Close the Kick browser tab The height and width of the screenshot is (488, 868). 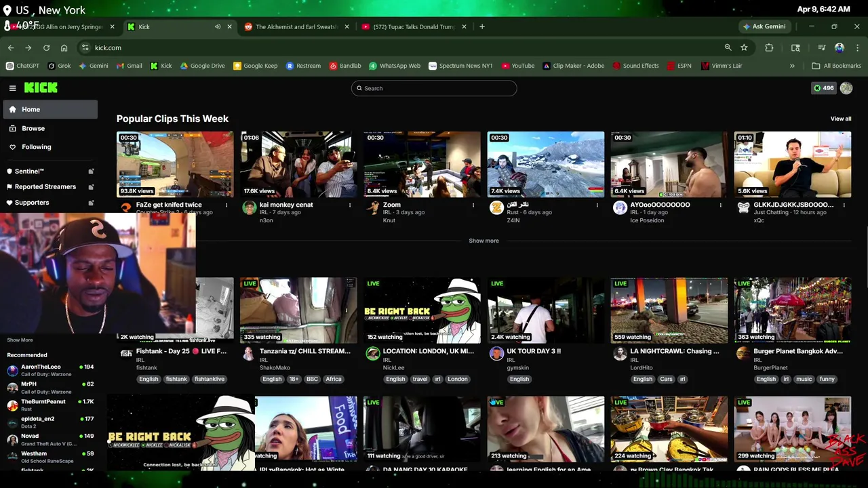(229, 26)
